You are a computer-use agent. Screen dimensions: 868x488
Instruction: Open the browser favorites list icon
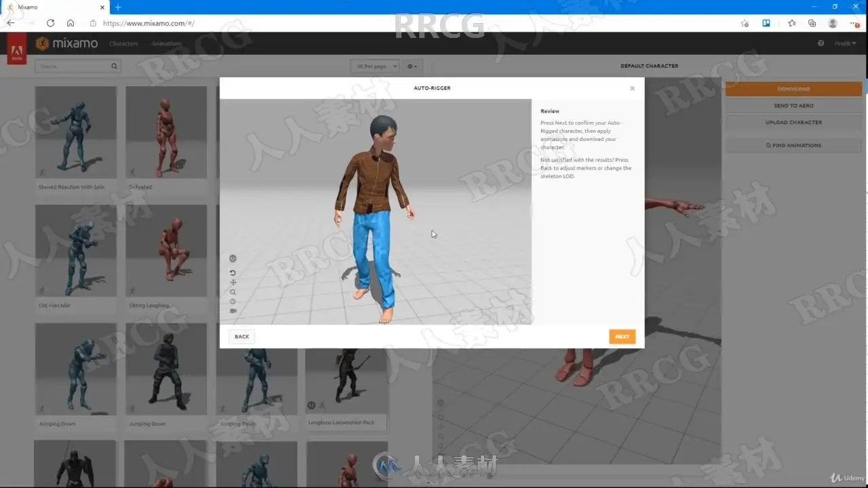pyautogui.click(x=791, y=23)
